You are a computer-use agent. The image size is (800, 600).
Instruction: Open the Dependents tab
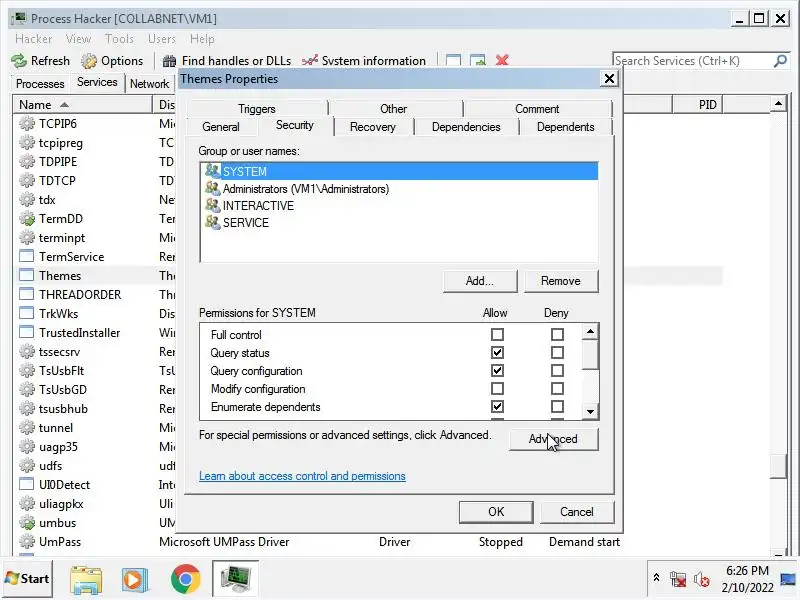(565, 127)
